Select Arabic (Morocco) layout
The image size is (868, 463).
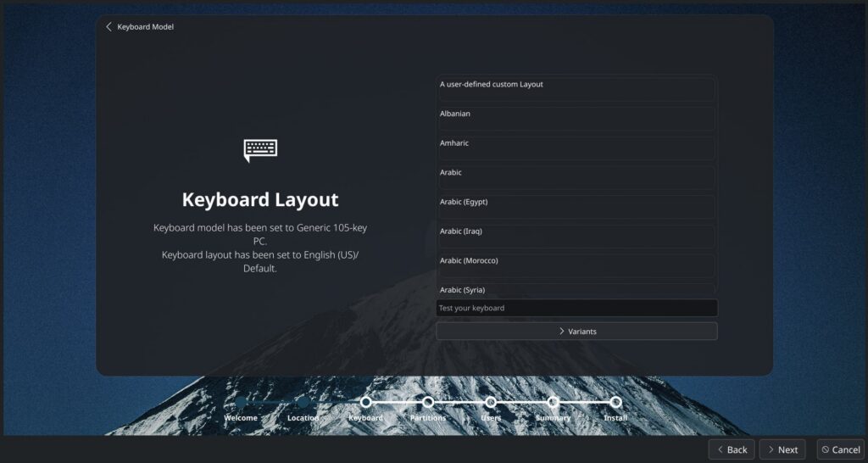click(x=576, y=265)
